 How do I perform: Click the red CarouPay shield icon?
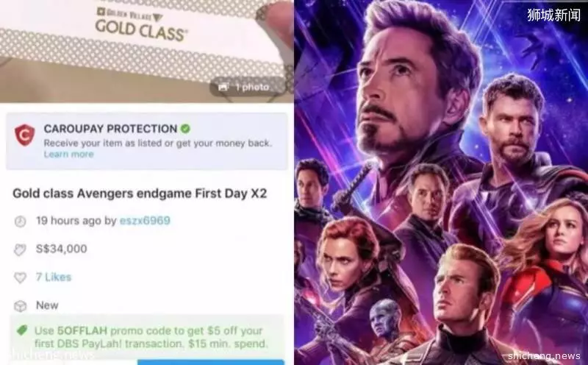point(25,135)
